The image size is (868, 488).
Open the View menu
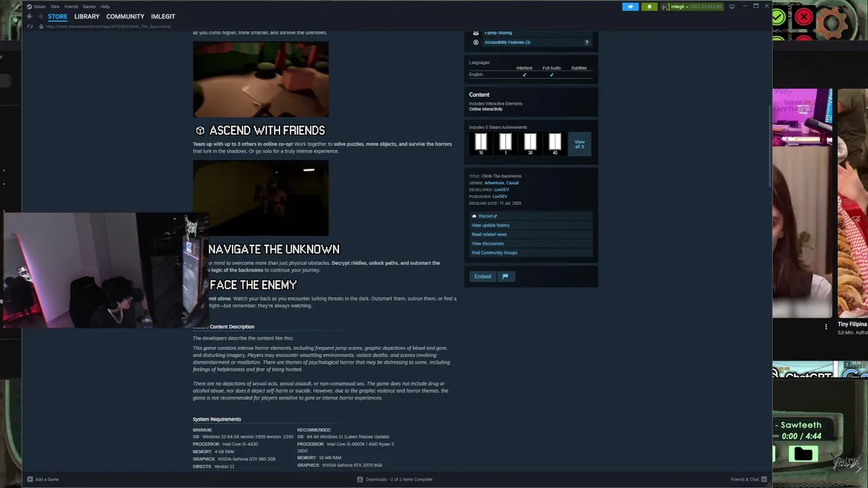[x=55, y=6]
